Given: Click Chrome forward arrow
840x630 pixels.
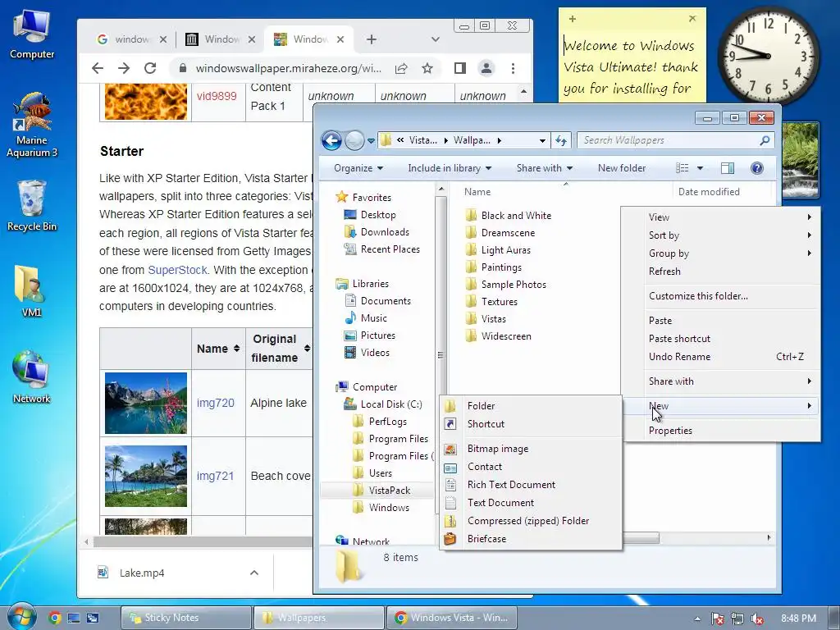Looking at the screenshot, I should 124,68.
